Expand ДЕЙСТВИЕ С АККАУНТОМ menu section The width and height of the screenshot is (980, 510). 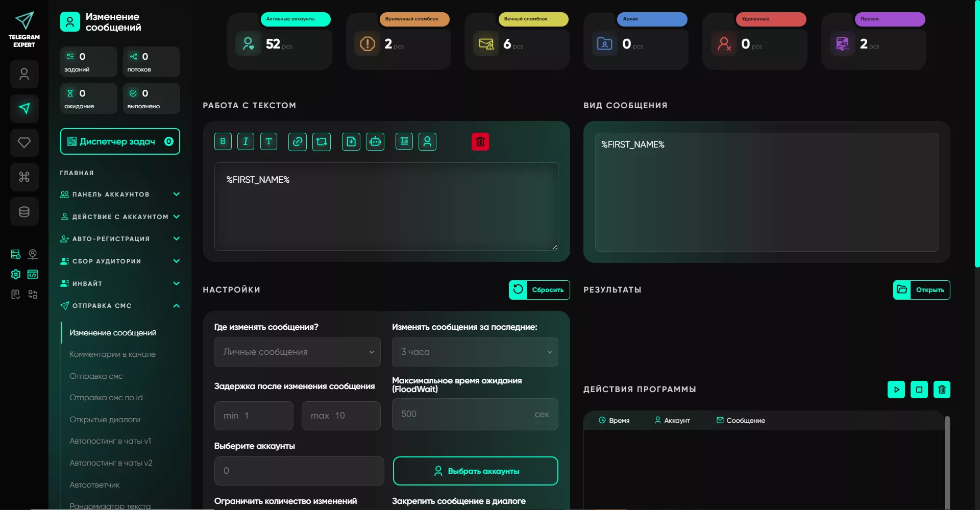[x=120, y=216]
